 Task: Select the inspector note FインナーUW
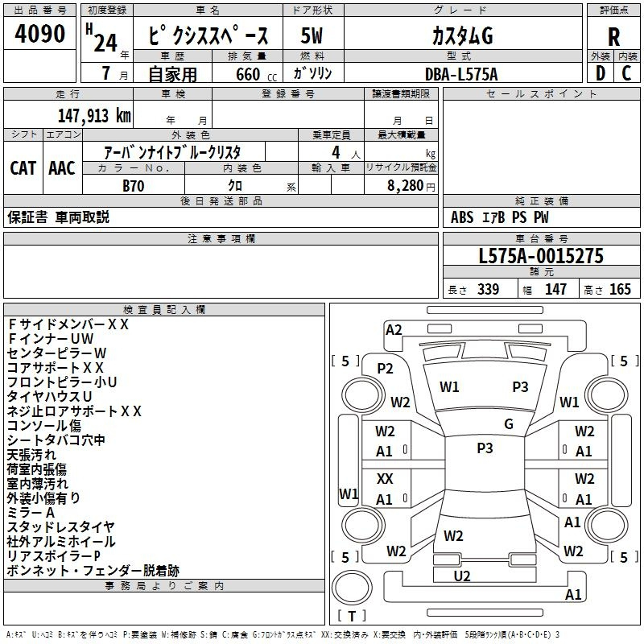tap(51, 339)
